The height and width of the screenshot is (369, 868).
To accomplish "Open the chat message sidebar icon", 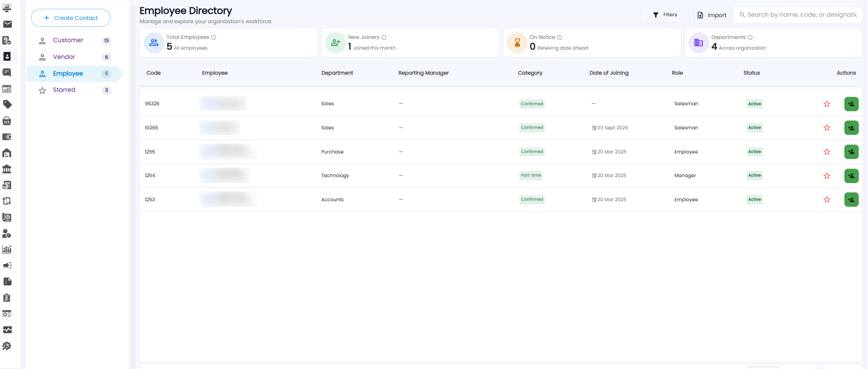I will 7,72.
